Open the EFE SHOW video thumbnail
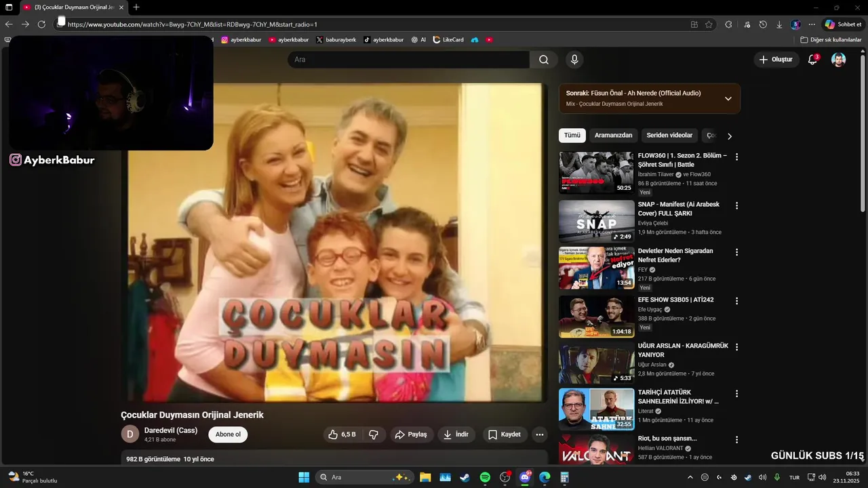Image resolution: width=868 pixels, height=488 pixels. (597, 317)
